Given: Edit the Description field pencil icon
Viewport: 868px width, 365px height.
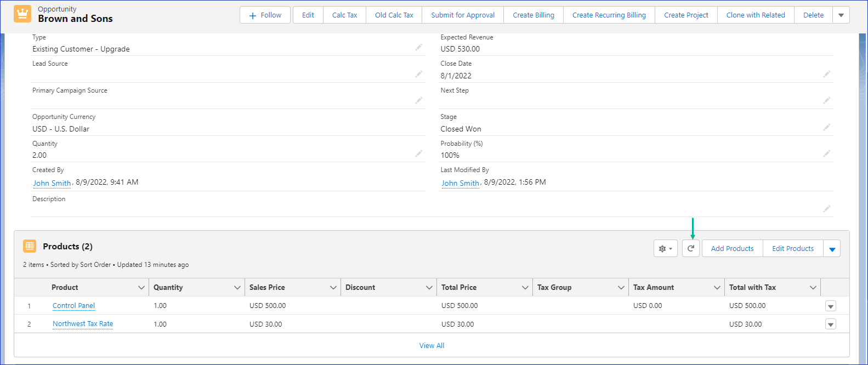Looking at the screenshot, I should (x=827, y=209).
